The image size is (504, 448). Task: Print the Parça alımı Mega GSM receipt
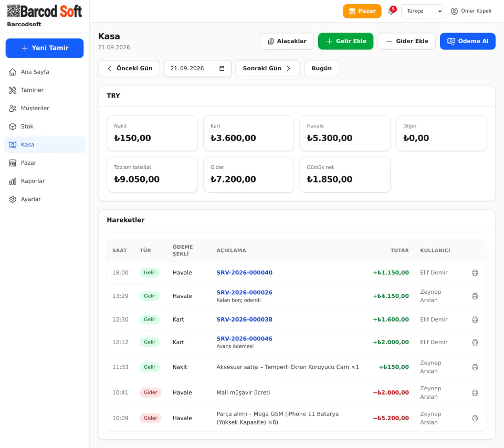click(x=475, y=418)
